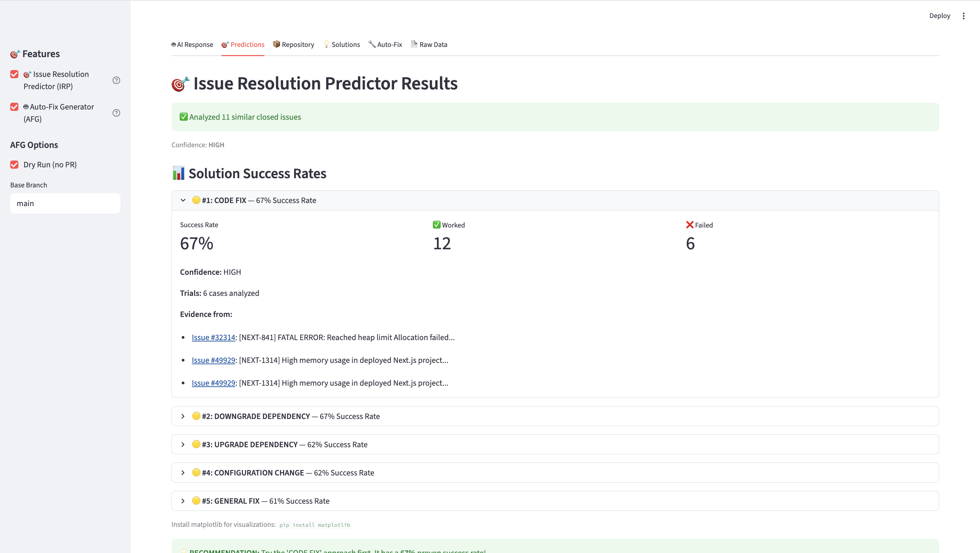Click help icon beside Issue Resolution Predictor
This screenshot has height=553, width=980.
tap(116, 80)
